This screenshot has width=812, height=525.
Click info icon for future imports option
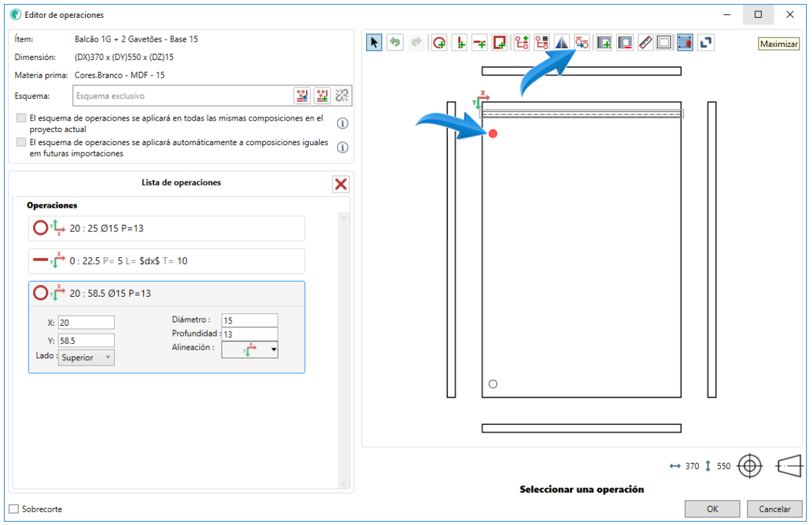point(342,148)
